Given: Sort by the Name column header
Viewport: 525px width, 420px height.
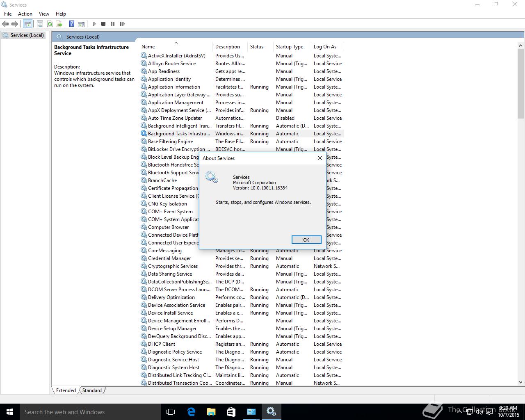Looking at the screenshot, I should pyautogui.click(x=176, y=47).
